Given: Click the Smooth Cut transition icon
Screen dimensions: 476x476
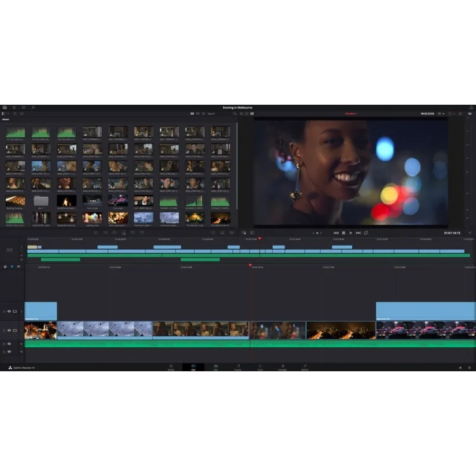Looking at the screenshot, I should tap(232, 232).
